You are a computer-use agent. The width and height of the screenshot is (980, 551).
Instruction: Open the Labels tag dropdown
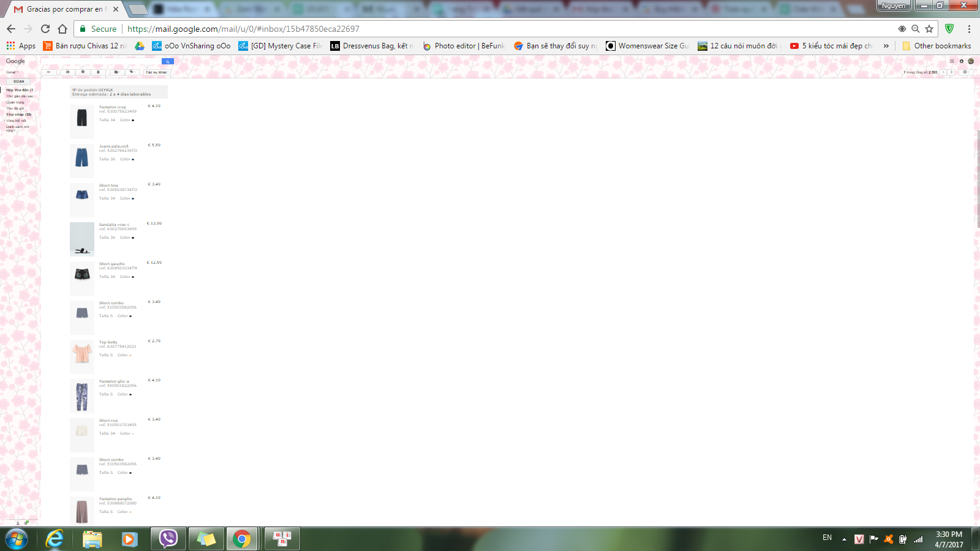coord(132,72)
